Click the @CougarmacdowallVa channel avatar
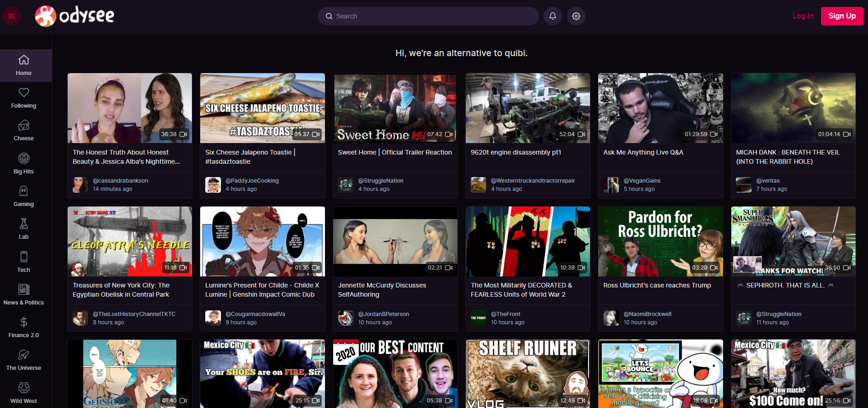Viewport: 868px width, 408px height. [213, 318]
